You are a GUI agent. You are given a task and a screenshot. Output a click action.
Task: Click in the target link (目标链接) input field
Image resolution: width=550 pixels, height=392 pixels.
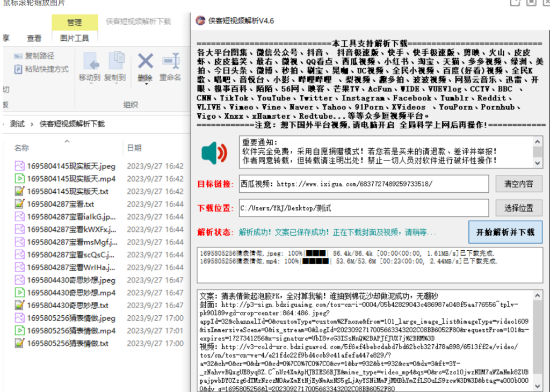coord(364,184)
